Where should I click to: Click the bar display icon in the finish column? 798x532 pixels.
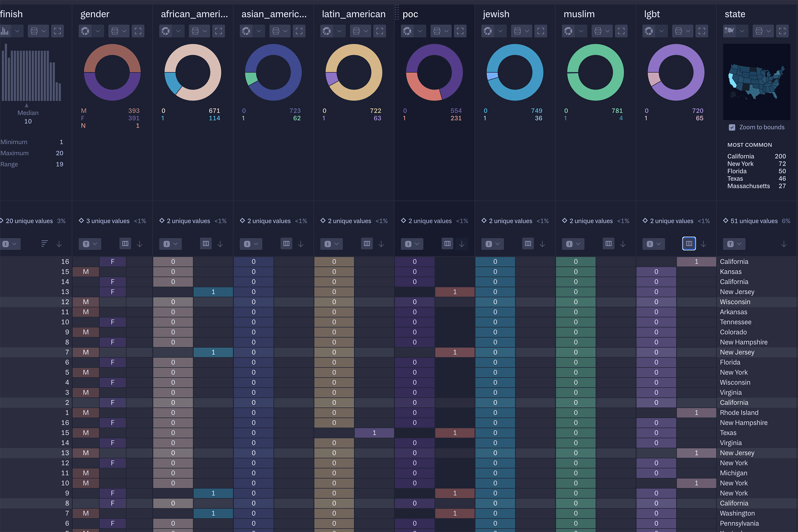(x=45, y=244)
